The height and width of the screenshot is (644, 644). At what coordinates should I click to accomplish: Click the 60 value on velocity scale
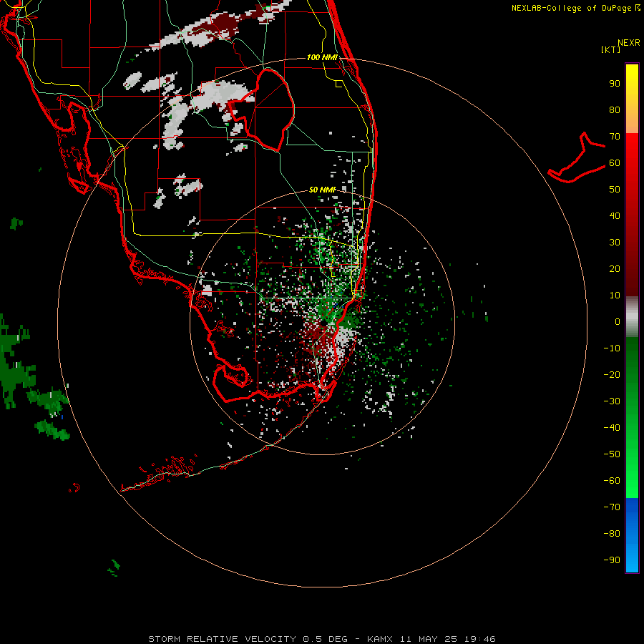coord(615,163)
